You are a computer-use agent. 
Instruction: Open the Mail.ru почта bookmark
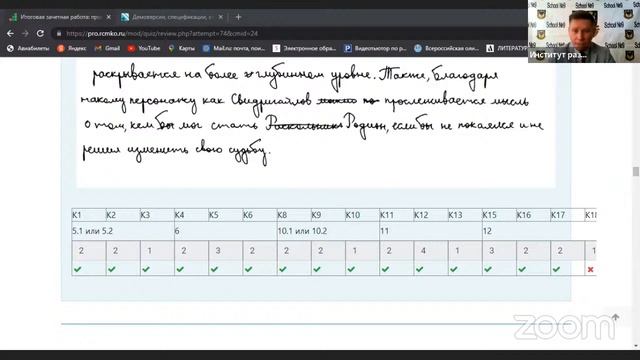(x=234, y=48)
